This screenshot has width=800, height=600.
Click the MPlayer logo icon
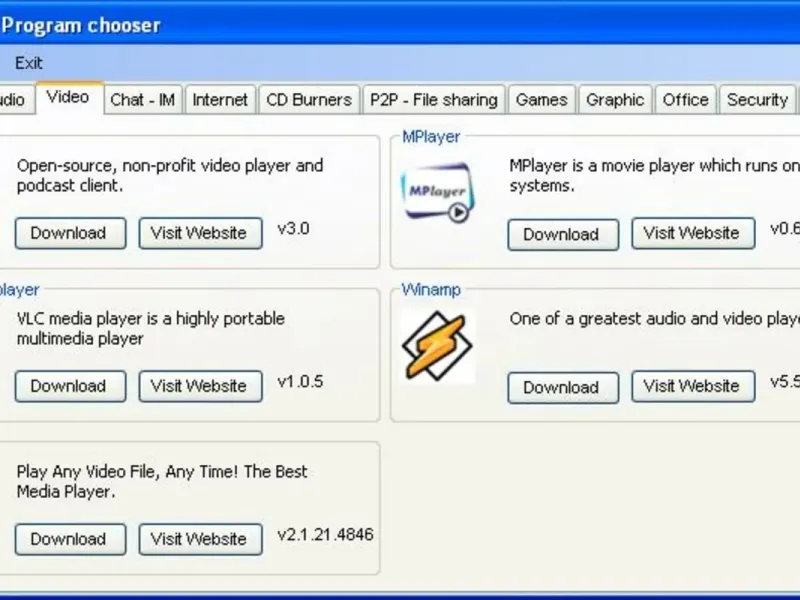tap(438, 193)
